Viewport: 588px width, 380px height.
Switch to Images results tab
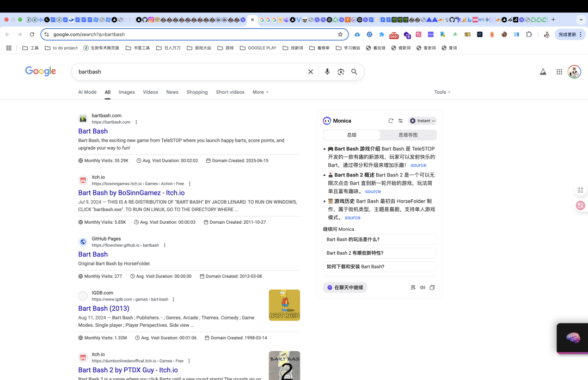[x=126, y=92]
